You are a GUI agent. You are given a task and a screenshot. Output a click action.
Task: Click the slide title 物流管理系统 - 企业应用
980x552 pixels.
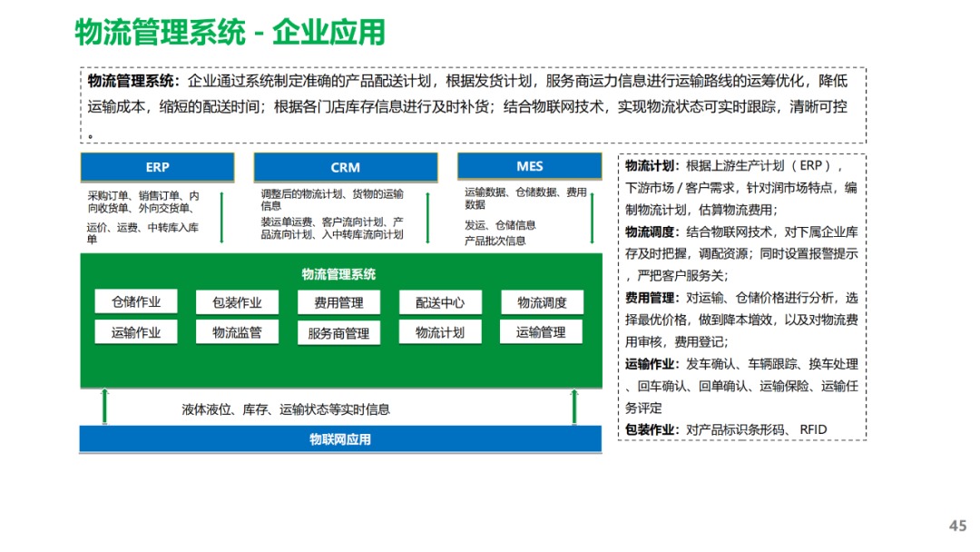pos(230,32)
